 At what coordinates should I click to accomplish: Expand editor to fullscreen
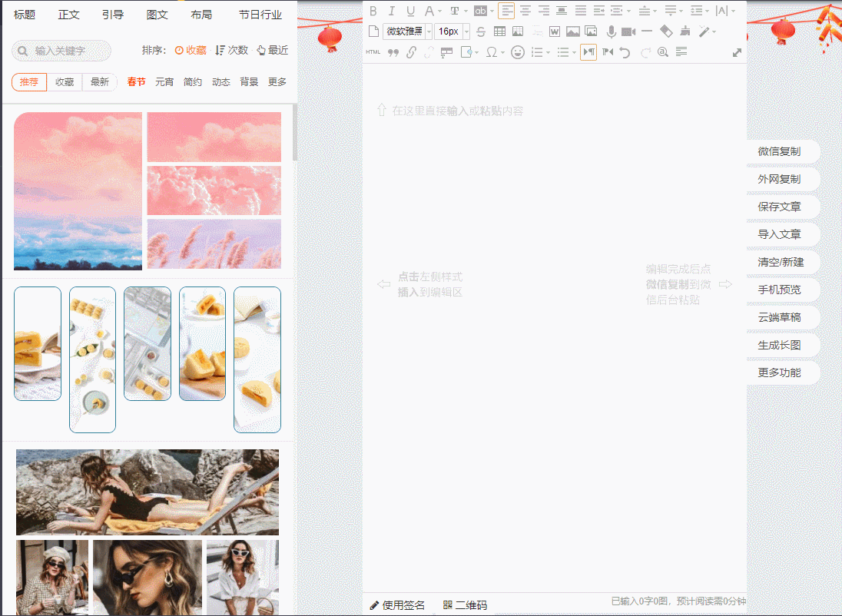click(x=738, y=52)
